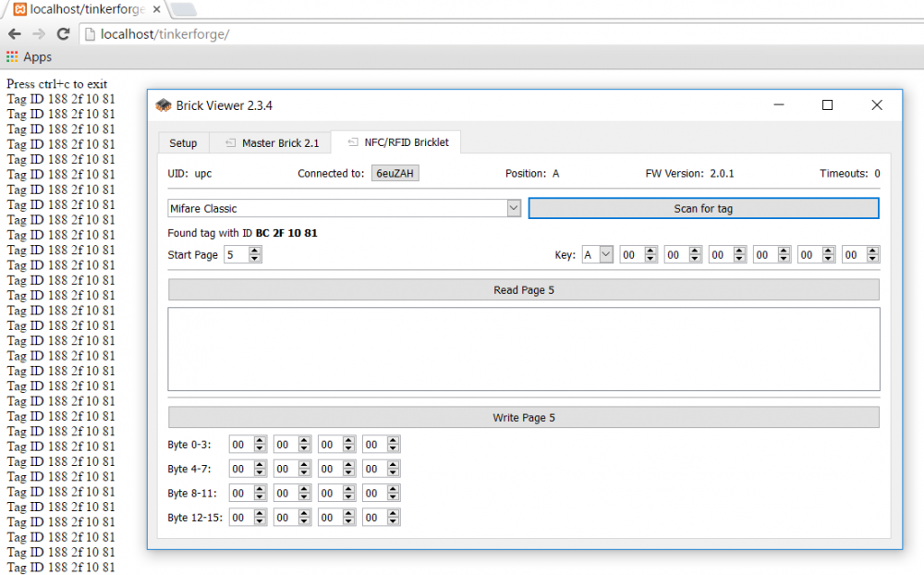Click the Start Page spin box
Screen dimensions: 924x575
237,255
